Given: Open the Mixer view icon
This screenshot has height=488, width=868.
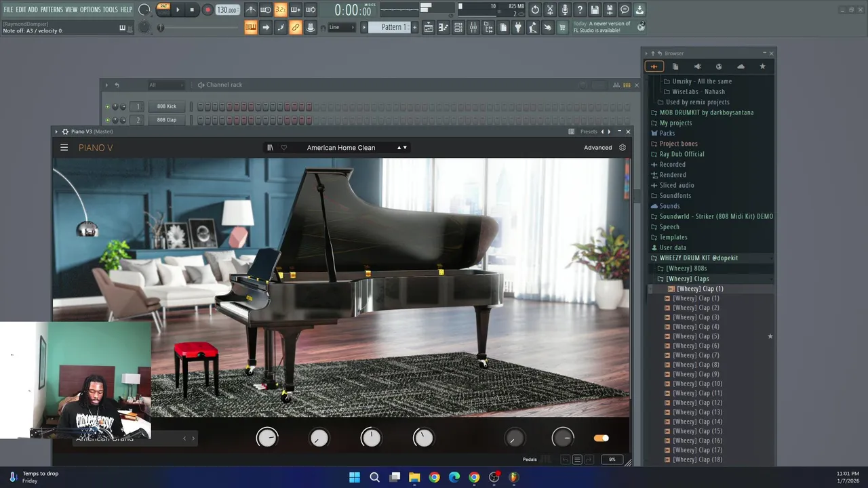Looking at the screenshot, I should [x=473, y=27].
